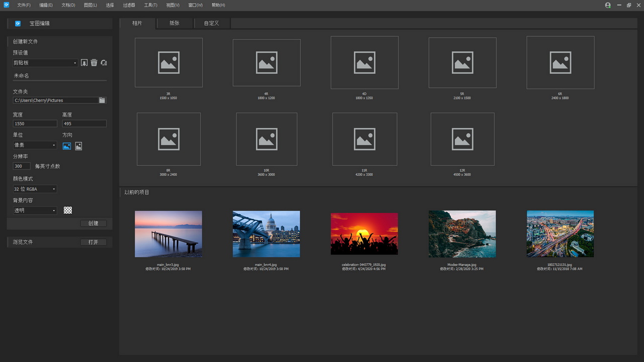
Task: Click the reset preset icon
Action: point(104,63)
